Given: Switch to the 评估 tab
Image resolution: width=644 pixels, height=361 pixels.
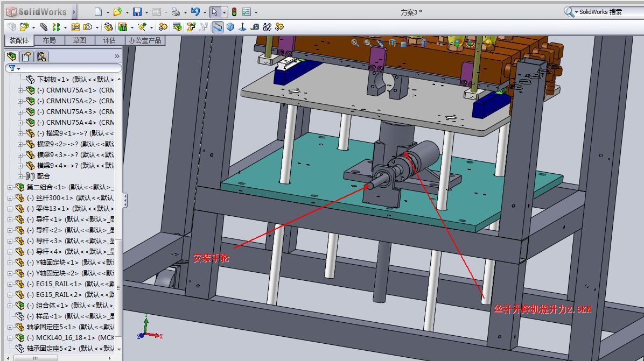Looking at the screenshot, I should click(x=109, y=40).
